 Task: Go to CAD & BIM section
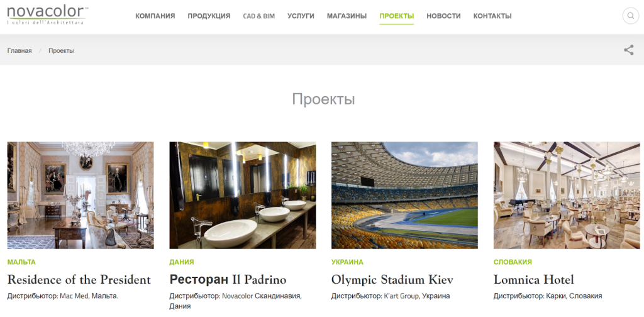(259, 16)
